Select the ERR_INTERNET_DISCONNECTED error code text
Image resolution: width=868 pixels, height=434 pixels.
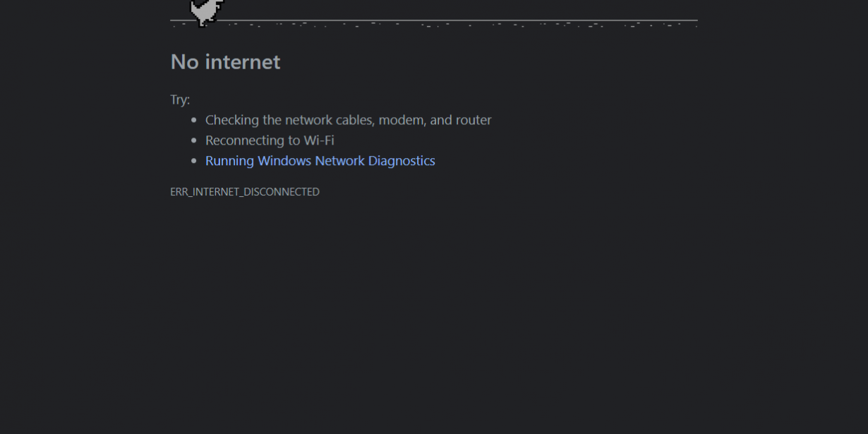245,192
